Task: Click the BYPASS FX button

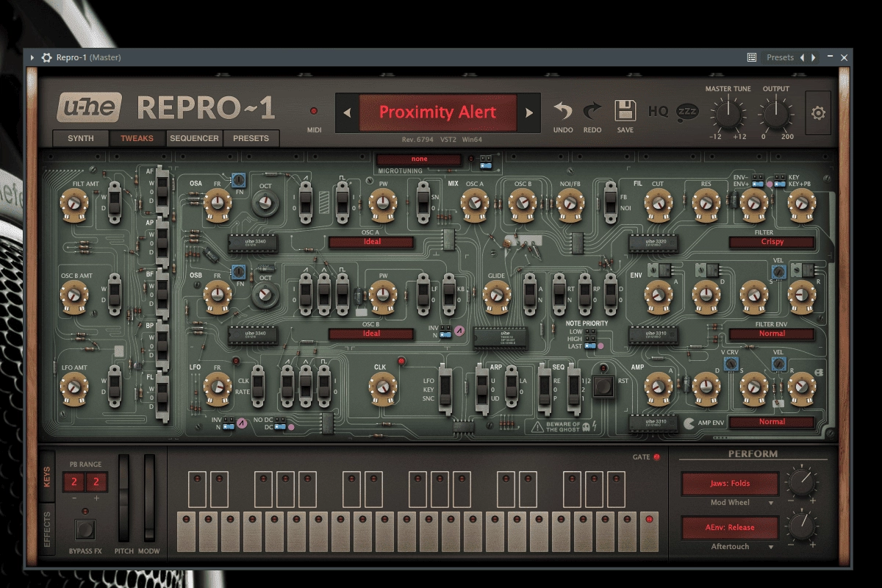Action: pos(85,529)
